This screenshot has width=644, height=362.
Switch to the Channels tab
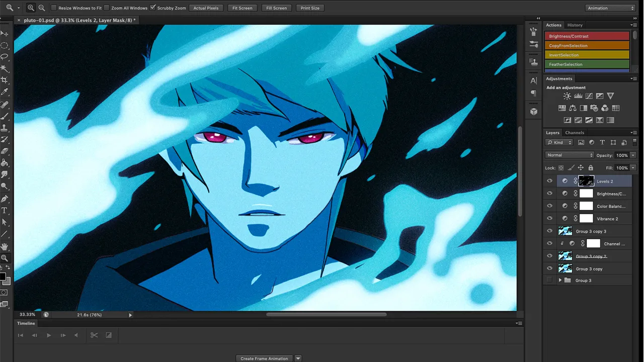[x=575, y=133]
